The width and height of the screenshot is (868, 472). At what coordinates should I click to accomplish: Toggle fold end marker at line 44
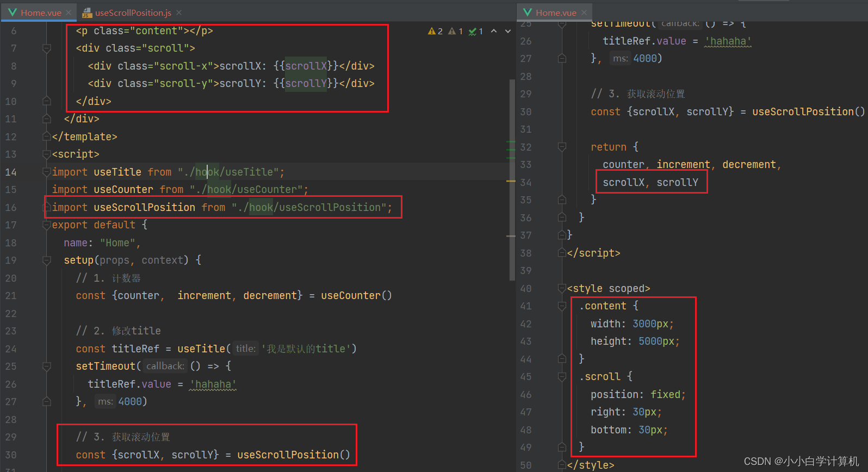coord(562,359)
